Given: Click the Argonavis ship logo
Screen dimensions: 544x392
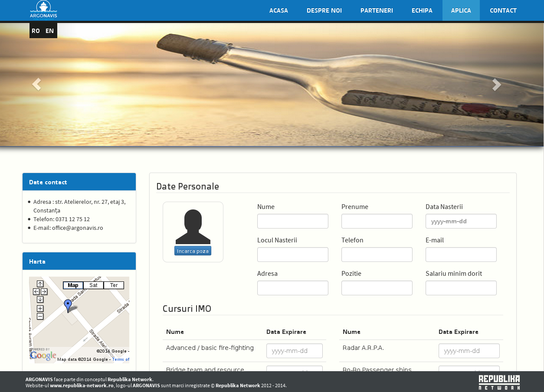Looking at the screenshot, I should click(43, 10).
